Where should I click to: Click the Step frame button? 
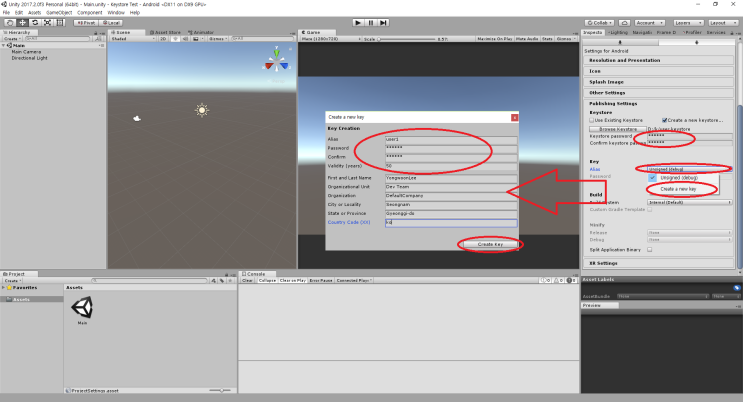pyautogui.click(x=384, y=21)
